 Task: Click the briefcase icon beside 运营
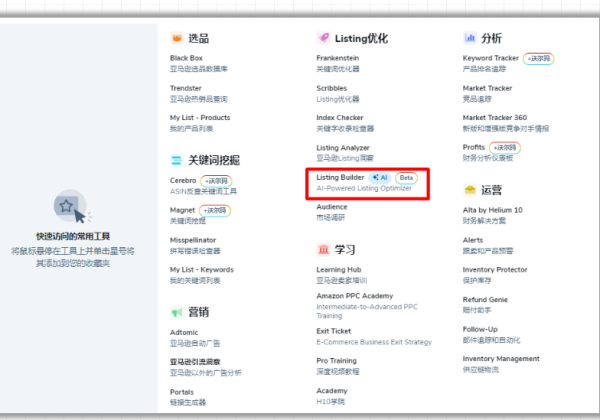pos(470,189)
